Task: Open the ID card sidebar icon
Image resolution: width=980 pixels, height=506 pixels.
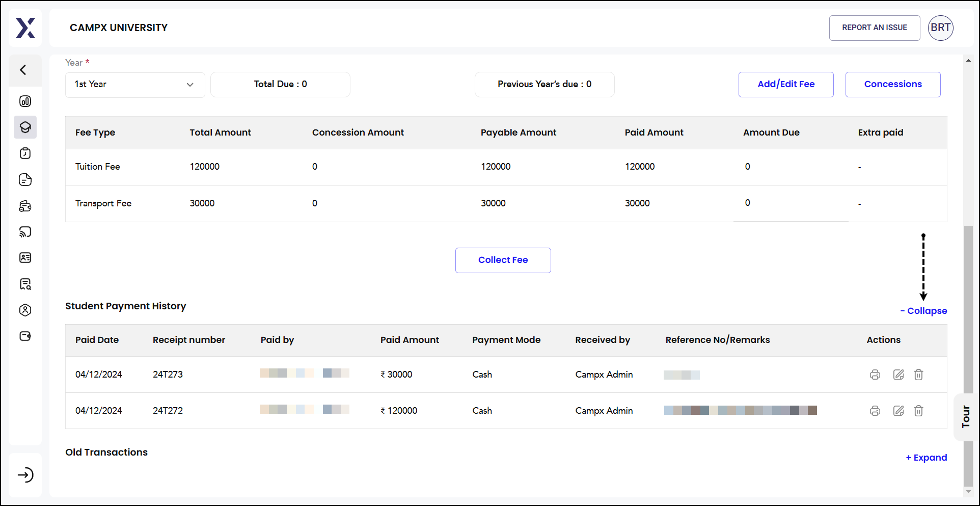Action: tap(25, 258)
